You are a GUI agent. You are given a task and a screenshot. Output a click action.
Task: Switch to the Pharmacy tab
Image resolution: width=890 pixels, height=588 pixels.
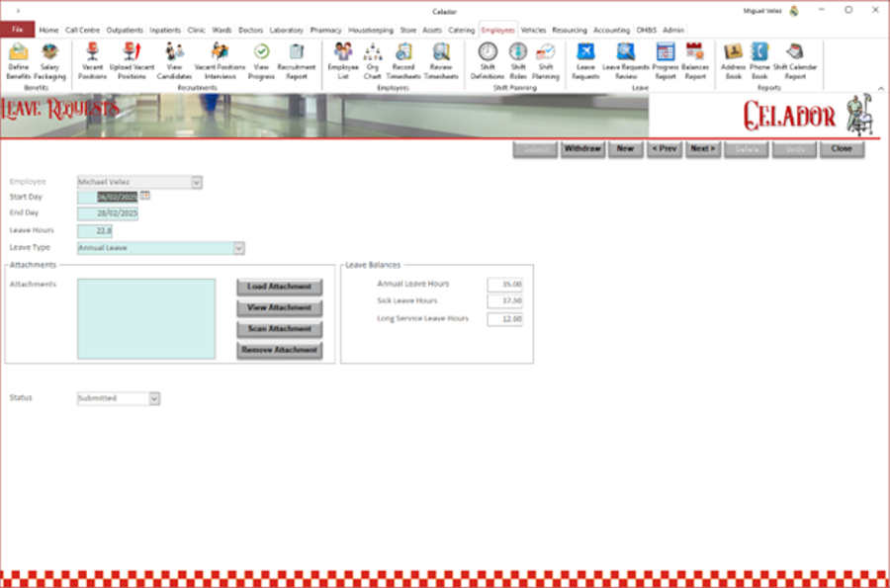pyautogui.click(x=325, y=30)
